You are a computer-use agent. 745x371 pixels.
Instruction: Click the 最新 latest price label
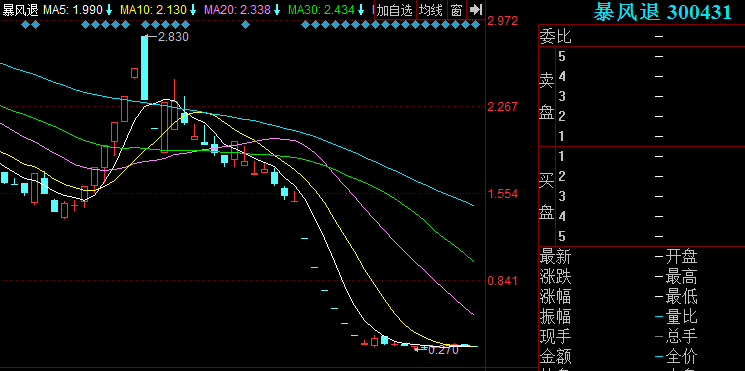pos(555,257)
